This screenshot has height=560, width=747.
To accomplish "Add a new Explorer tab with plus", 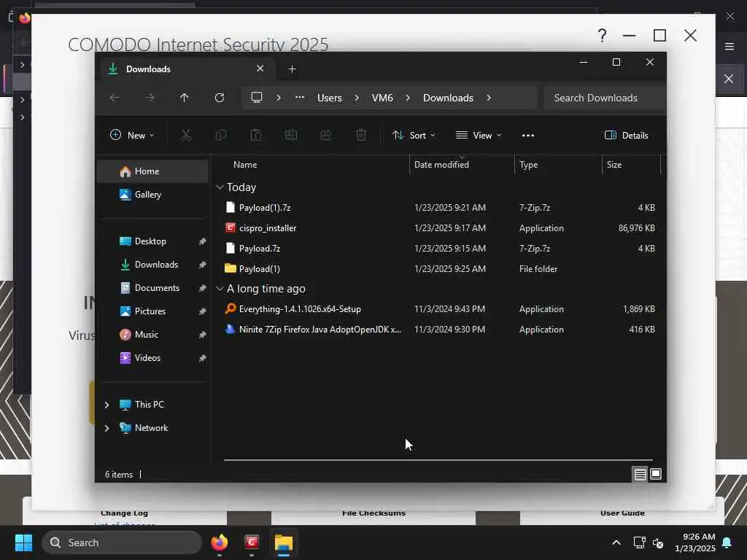I will [292, 69].
